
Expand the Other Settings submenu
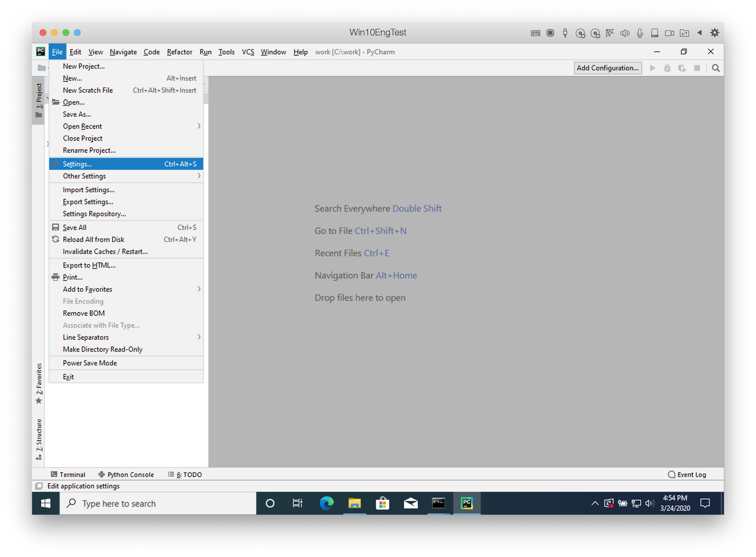tap(126, 176)
